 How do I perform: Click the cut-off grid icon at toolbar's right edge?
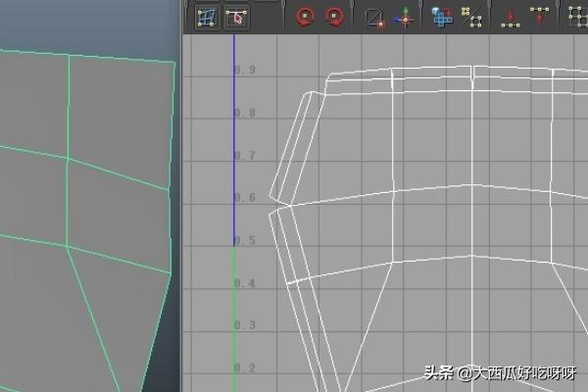coord(578,17)
